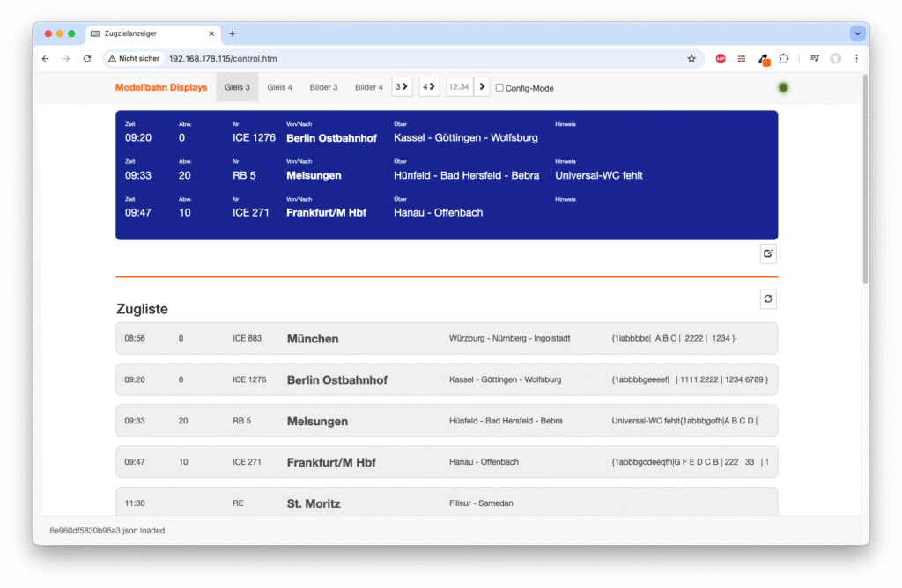Click the address bar URL
Viewport: 902px width, 588px height.
point(223,59)
